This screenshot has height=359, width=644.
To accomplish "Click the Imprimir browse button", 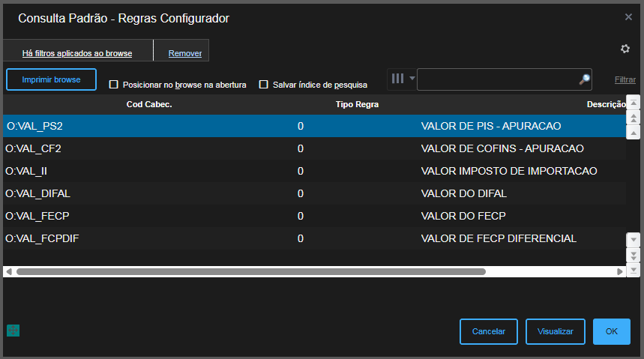I will 52,79.
